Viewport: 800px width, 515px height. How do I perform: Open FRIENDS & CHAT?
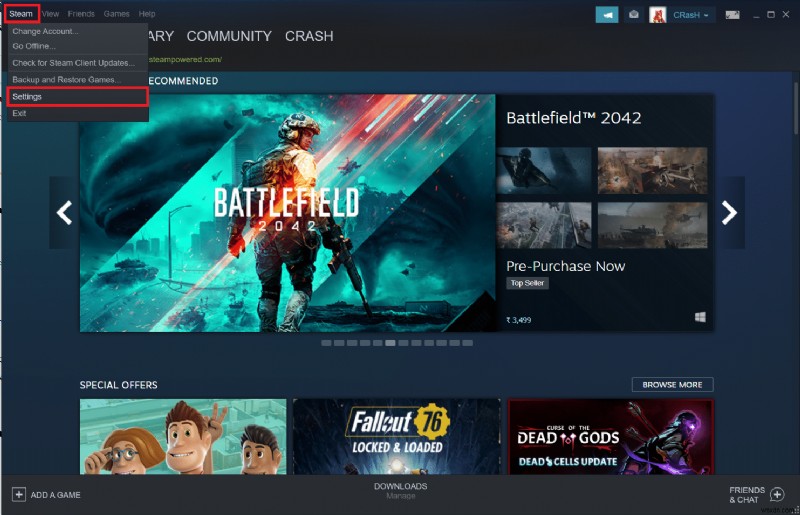coord(747,495)
